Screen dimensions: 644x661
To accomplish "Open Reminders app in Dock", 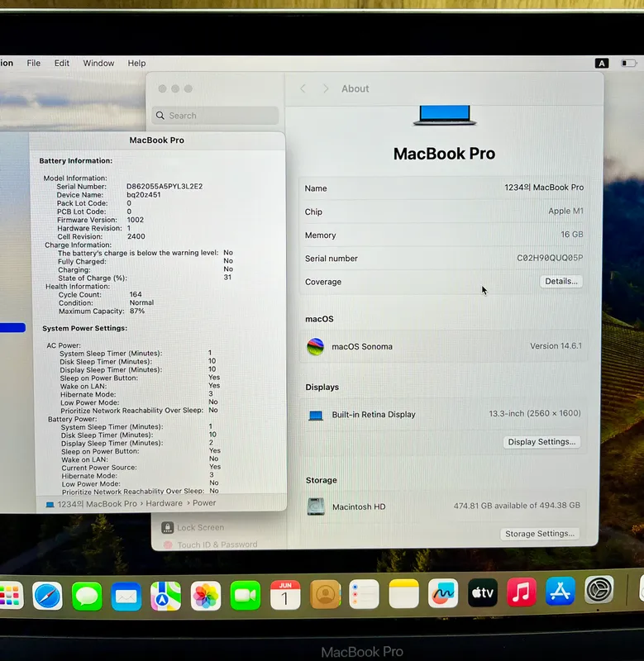I will pyautogui.click(x=364, y=594).
